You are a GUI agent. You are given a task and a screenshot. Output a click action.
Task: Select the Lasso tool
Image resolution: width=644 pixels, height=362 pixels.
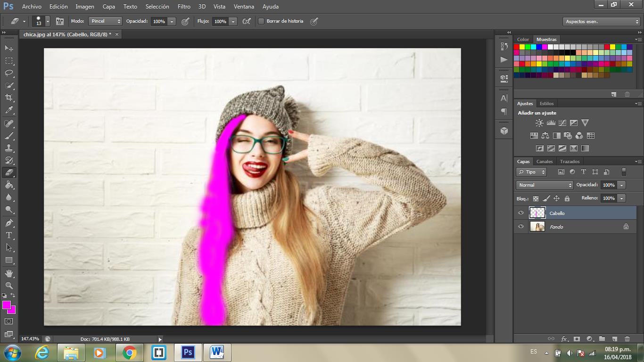tap(9, 73)
